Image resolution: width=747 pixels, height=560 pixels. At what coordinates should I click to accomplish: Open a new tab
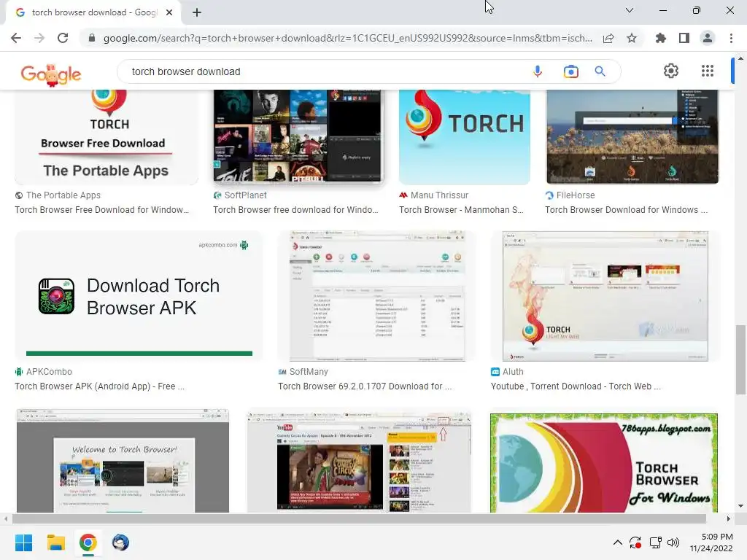pos(197,12)
